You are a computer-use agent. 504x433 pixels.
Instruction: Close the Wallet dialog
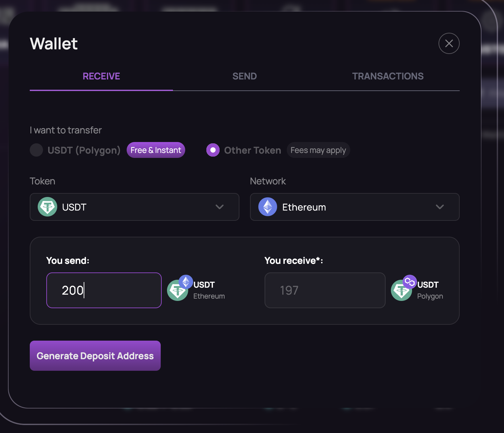[x=449, y=43]
